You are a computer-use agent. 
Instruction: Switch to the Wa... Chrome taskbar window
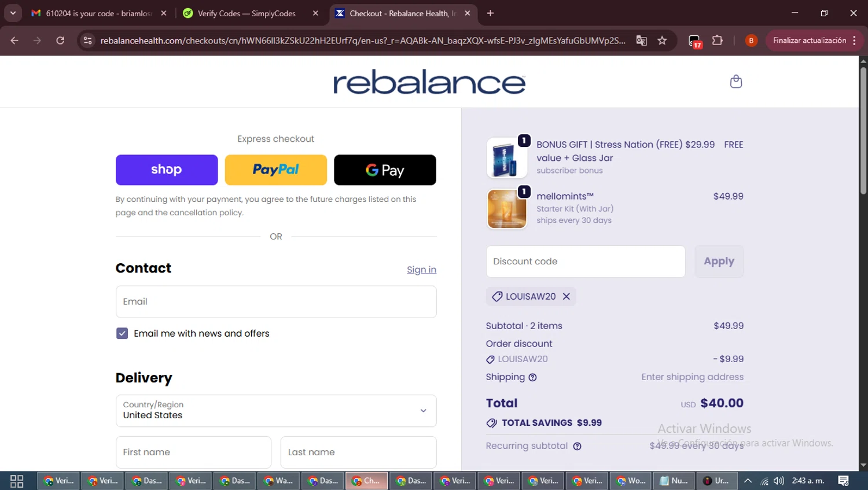point(279,481)
